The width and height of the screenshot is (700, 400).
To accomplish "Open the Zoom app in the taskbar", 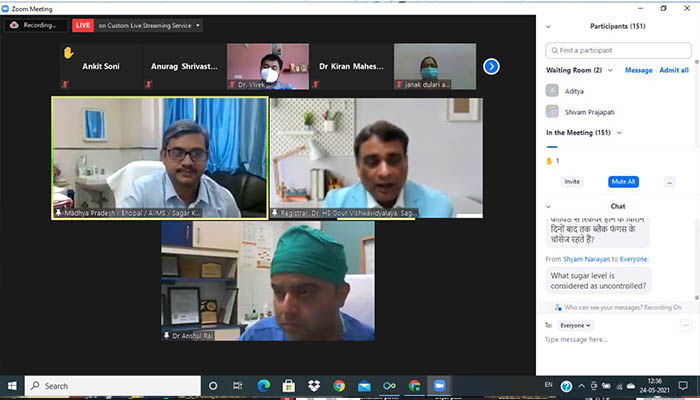I will (439, 386).
